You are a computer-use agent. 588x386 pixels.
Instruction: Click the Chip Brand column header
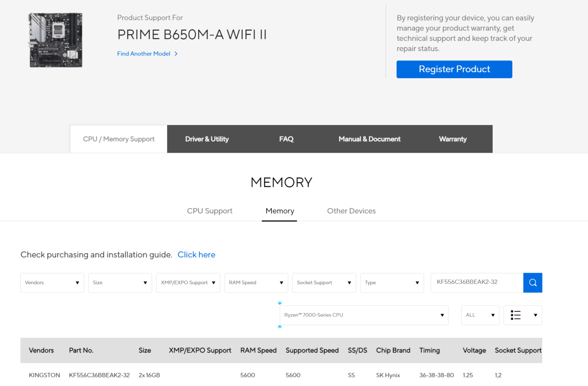(x=393, y=350)
